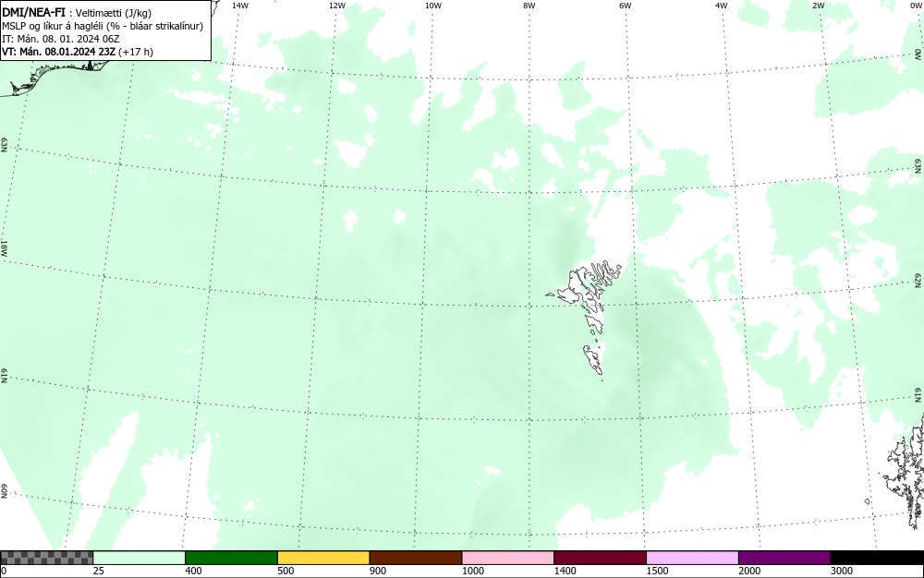The width and height of the screenshot is (924, 578).
Task: Click the "8W" longitude label
Action: click(x=529, y=6)
